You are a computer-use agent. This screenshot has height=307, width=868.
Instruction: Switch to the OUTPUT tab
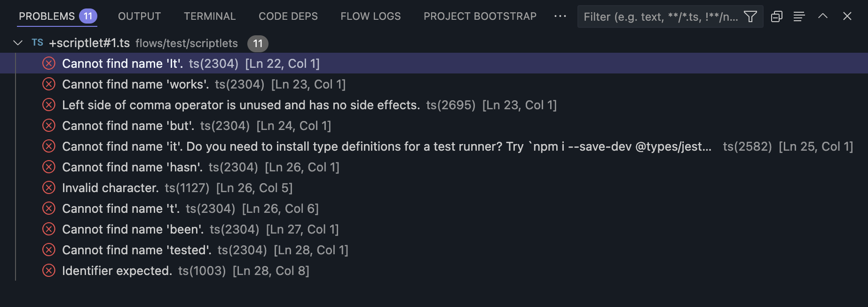click(x=139, y=16)
